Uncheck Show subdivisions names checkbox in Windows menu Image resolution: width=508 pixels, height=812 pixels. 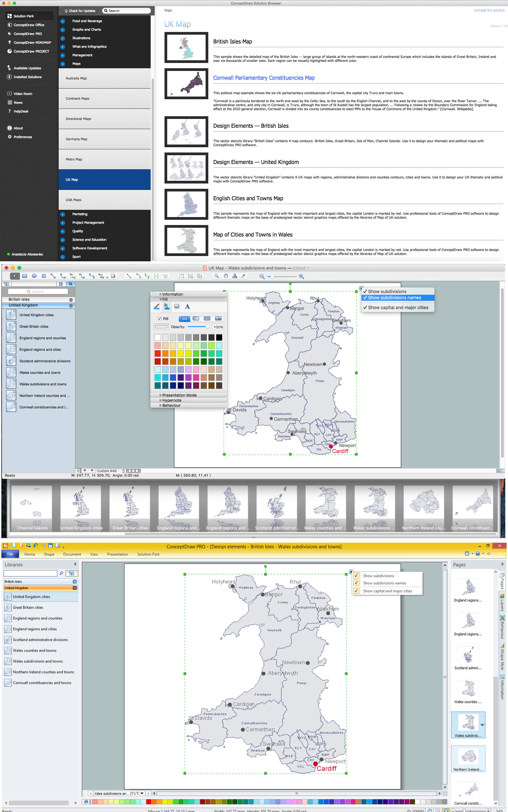357,583
